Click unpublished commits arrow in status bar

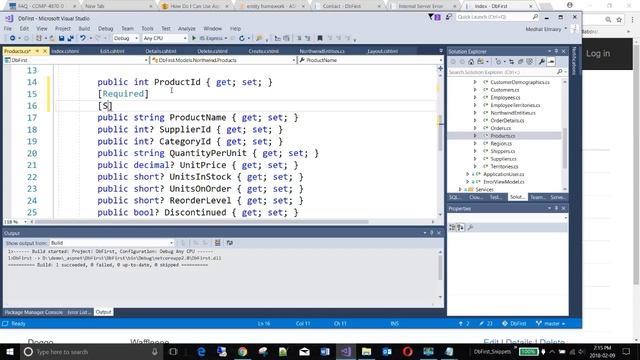(x=464, y=324)
